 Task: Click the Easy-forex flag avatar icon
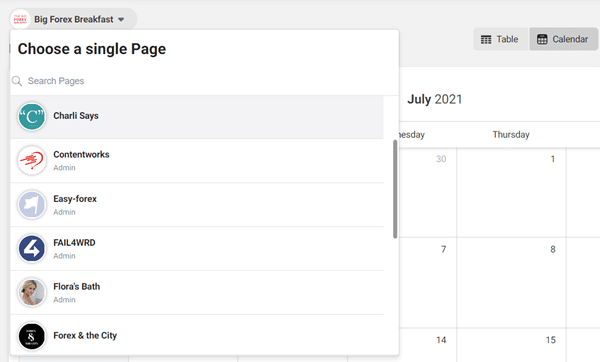[32, 205]
